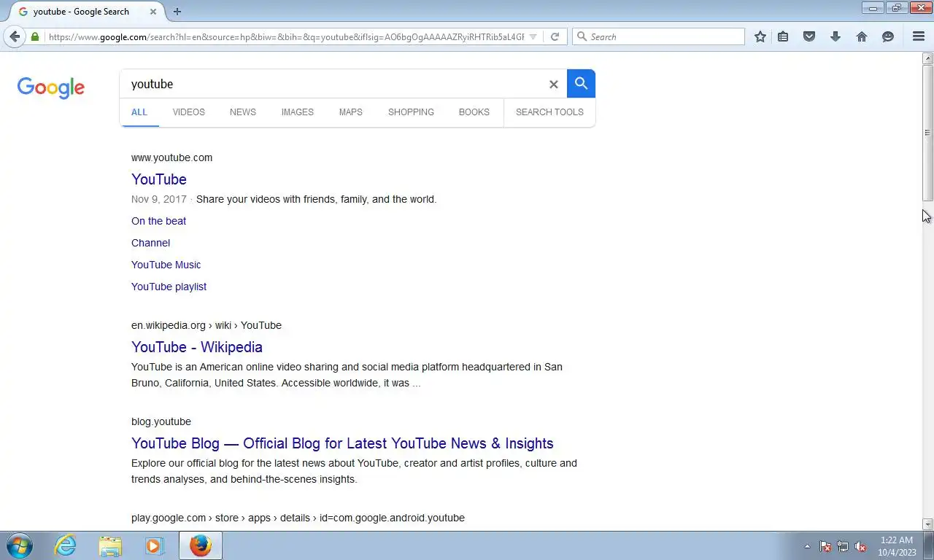Switch to the MAPS tab
This screenshot has width=934, height=560.
[x=351, y=112]
